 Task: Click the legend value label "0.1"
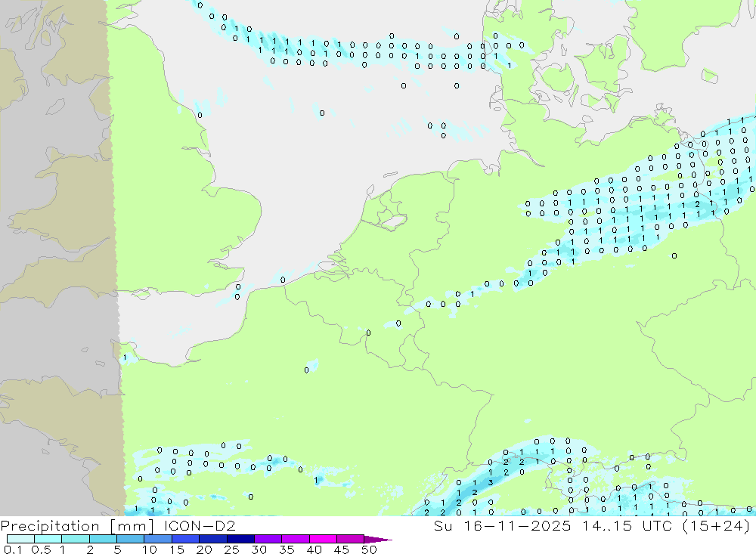[13, 549]
